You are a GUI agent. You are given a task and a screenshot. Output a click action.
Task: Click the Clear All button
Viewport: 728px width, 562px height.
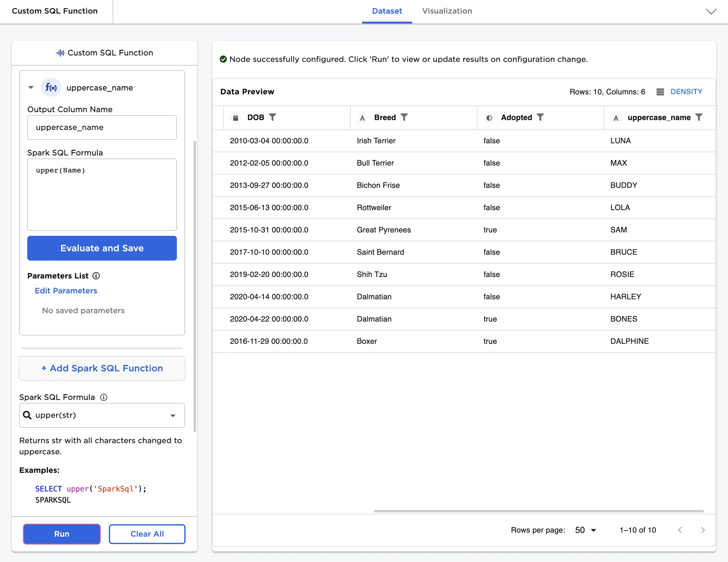click(147, 534)
